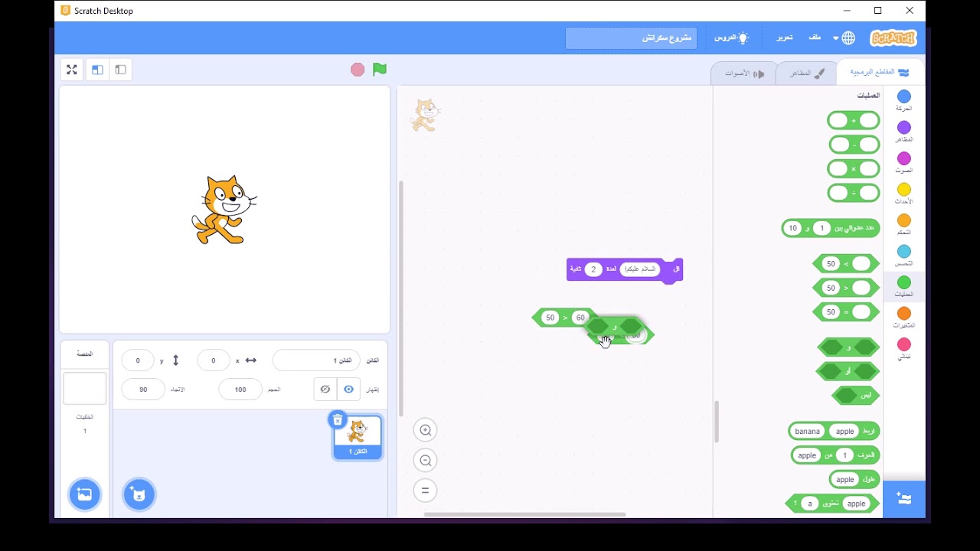The width and height of the screenshot is (980, 551).
Task: Click the random number 1 to 10 block
Action: pyautogui.click(x=831, y=228)
